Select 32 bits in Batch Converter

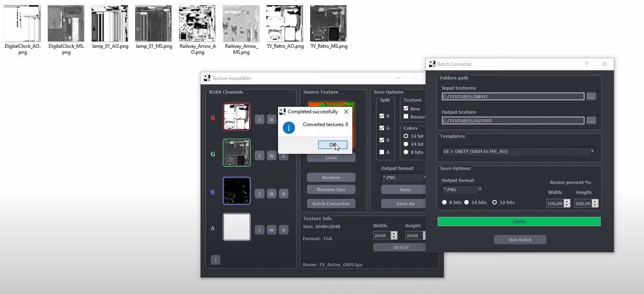pyautogui.click(x=494, y=202)
